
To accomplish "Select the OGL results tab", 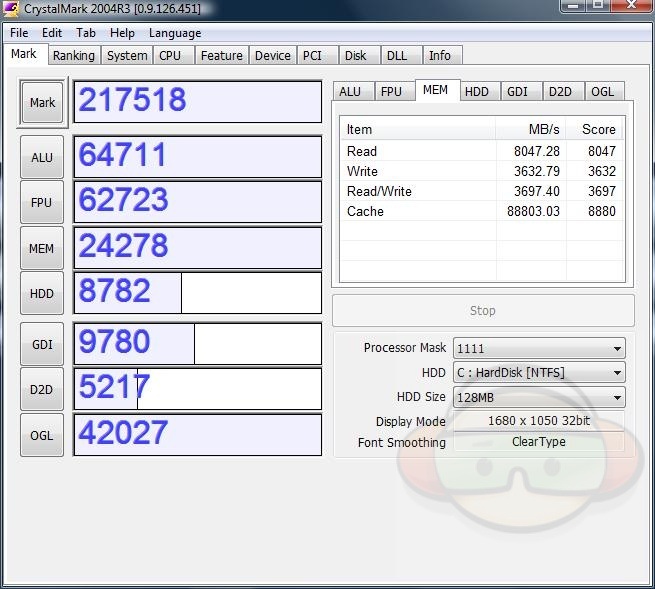I will (x=603, y=91).
